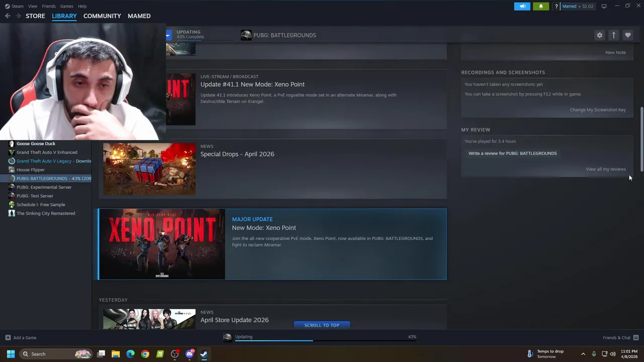Click the up arrow scroll icon
This screenshot has height=362, width=644.
(613, 35)
